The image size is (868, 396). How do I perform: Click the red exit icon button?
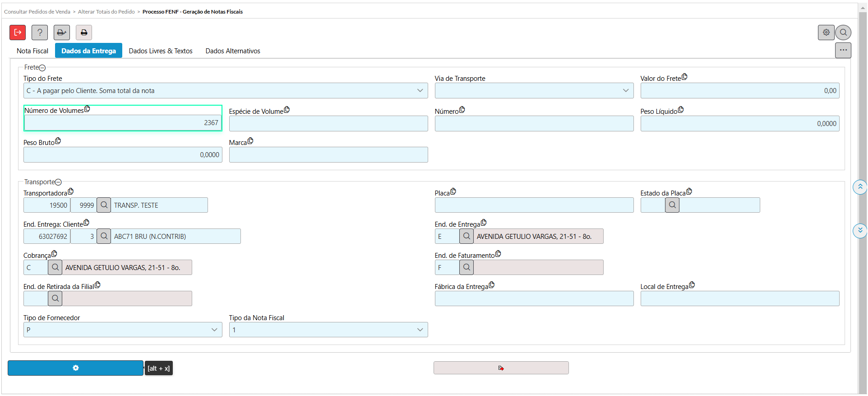click(x=18, y=33)
